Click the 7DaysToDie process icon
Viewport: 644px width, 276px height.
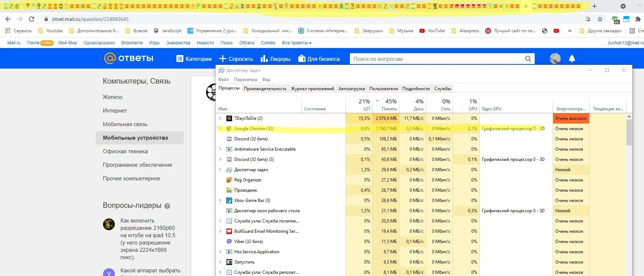(x=229, y=118)
